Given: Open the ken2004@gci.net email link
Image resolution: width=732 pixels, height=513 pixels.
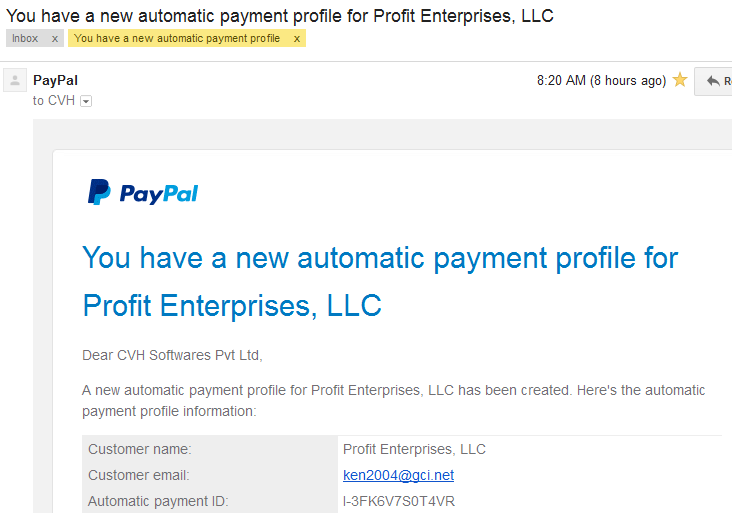Looking at the screenshot, I should (398, 475).
